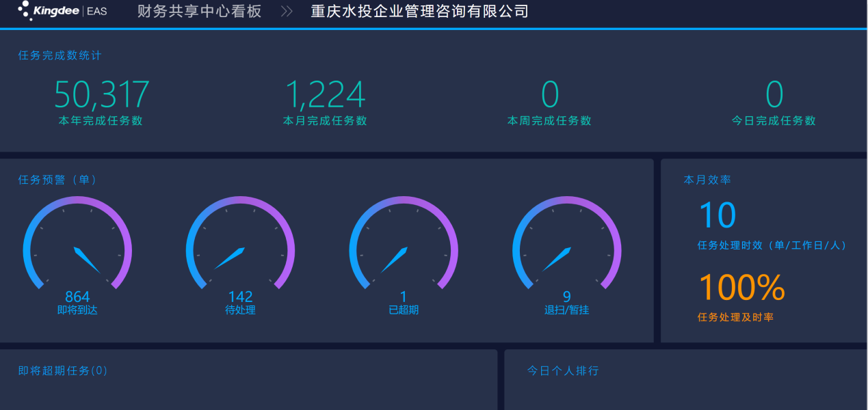Select the 今日个人排行 panel header
This screenshot has width=868, height=410.
tap(563, 371)
